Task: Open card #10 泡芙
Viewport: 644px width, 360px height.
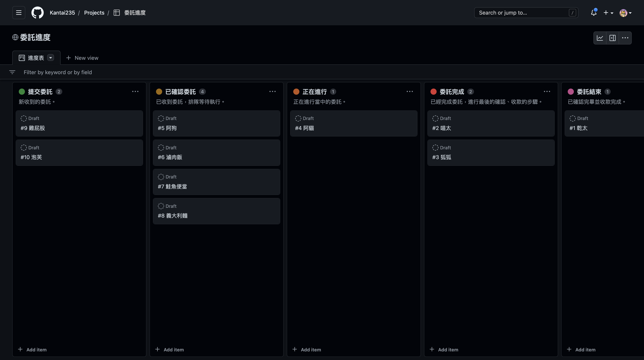Action: (x=79, y=153)
